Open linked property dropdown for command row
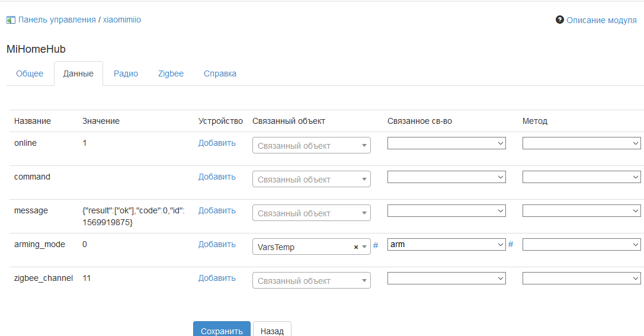Viewport: 644px width, 336px height. coord(446,177)
